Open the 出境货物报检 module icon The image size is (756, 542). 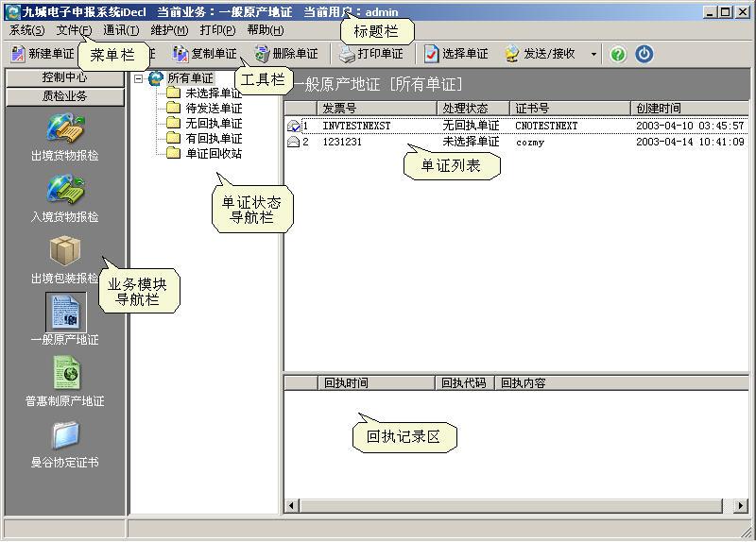tap(64, 129)
